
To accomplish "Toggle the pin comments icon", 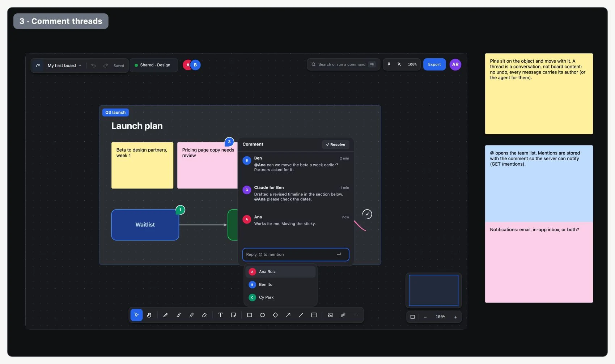I will click(x=389, y=64).
